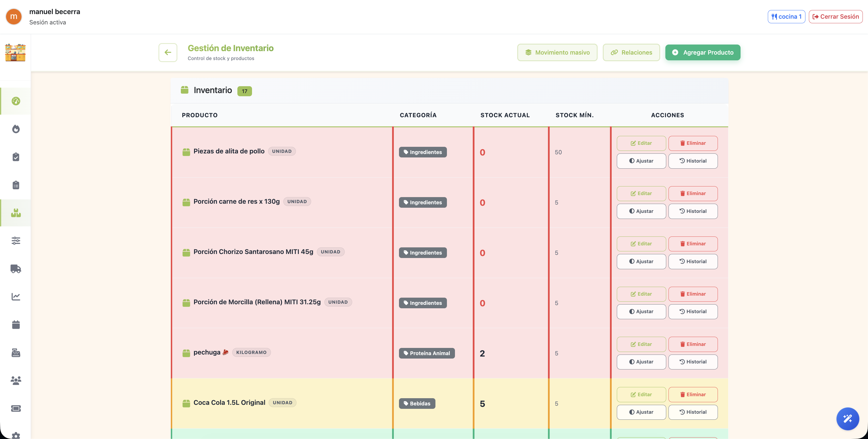Screen dimensions: 868x439
Task: Edit Coca Cola 1.5L Original
Action: (641, 394)
